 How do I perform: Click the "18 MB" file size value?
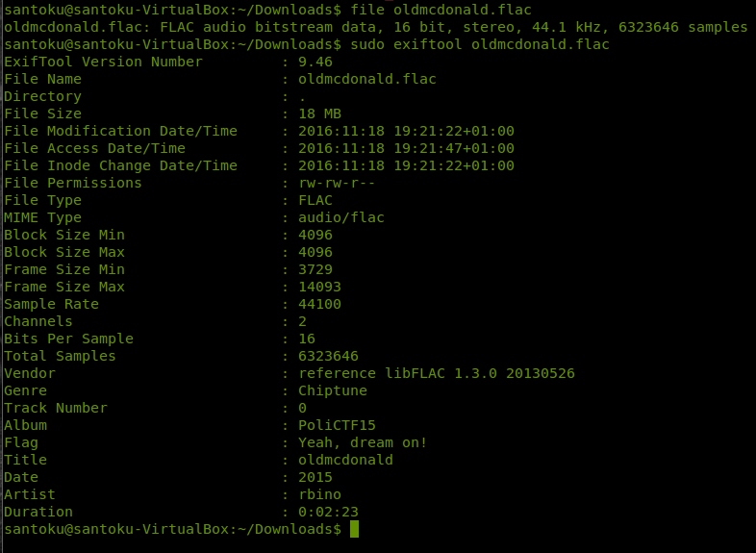tap(319, 113)
